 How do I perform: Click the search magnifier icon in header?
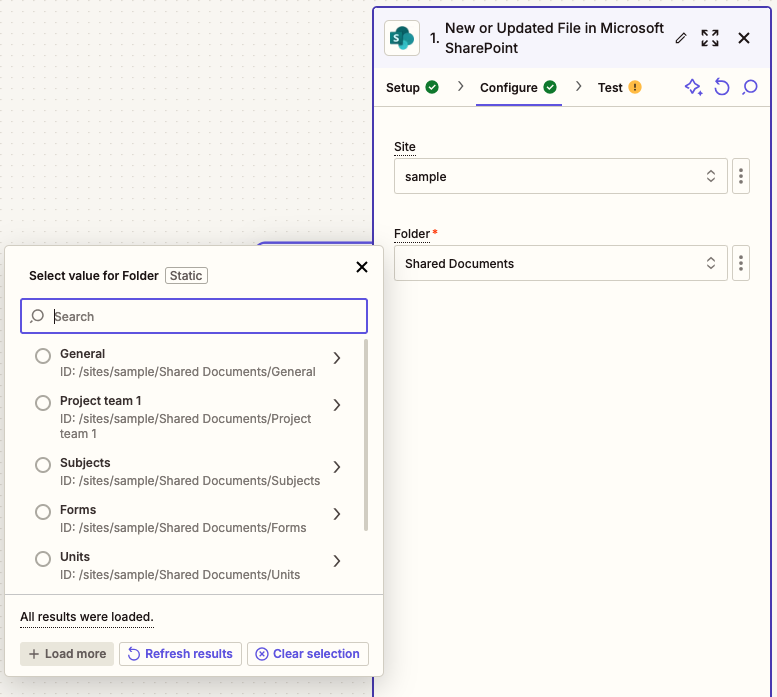750,88
